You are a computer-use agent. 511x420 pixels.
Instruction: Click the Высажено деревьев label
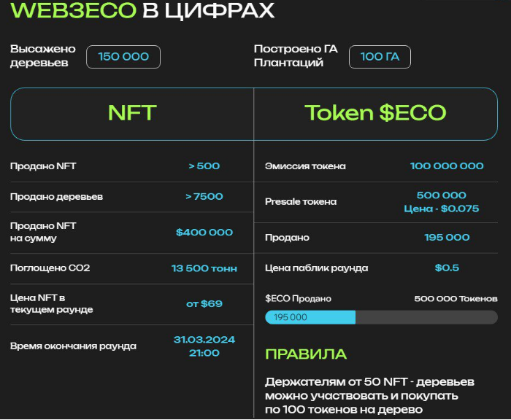click(43, 56)
